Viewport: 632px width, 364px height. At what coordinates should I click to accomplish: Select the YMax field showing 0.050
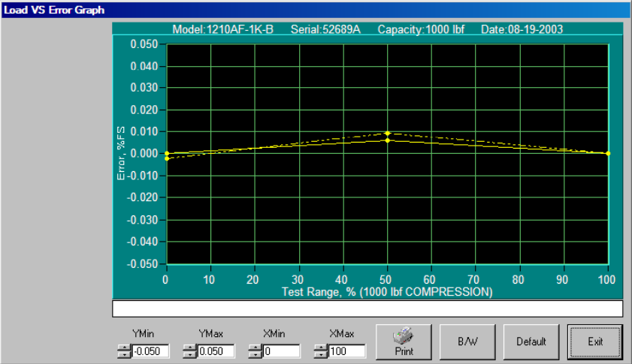(215, 351)
